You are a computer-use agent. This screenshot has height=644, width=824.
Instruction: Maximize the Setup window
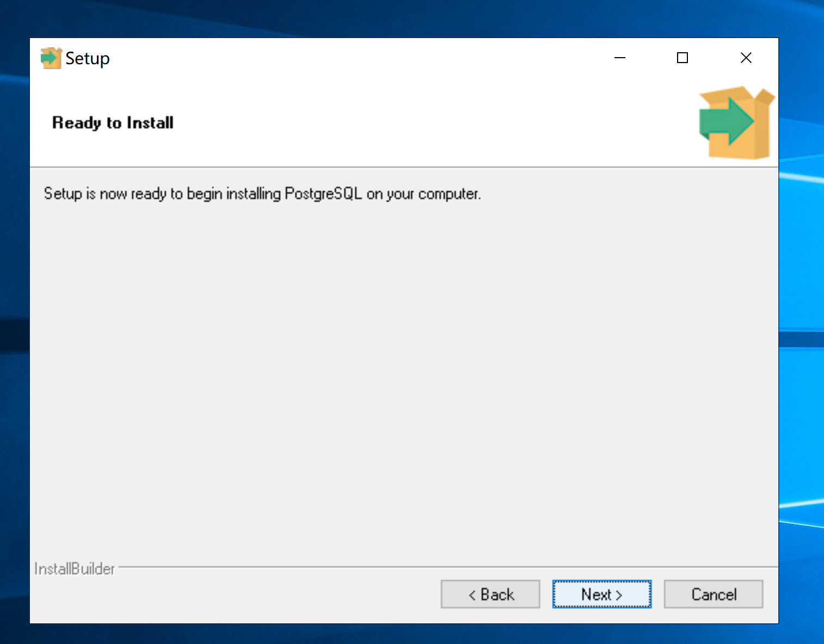[x=682, y=58]
